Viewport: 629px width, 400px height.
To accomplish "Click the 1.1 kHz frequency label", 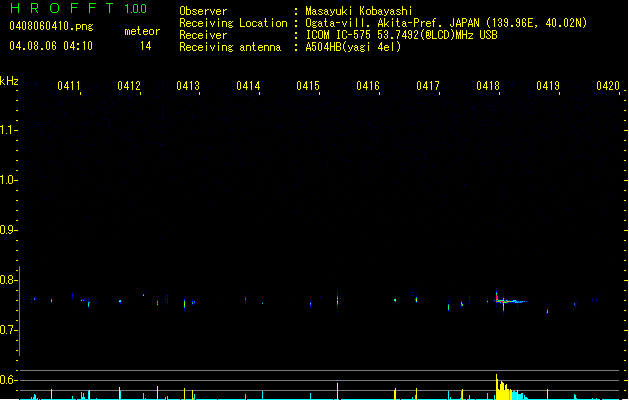I will 8,130.
